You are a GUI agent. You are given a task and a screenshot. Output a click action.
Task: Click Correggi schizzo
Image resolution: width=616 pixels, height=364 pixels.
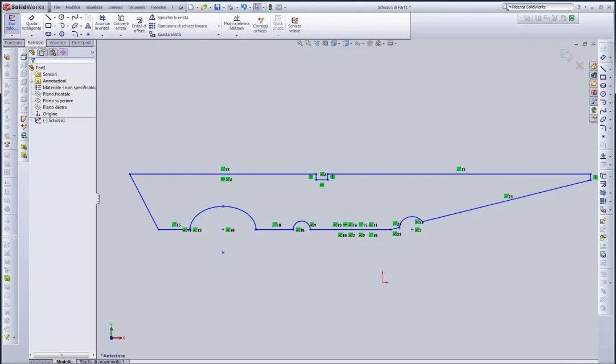pos(261,24)
